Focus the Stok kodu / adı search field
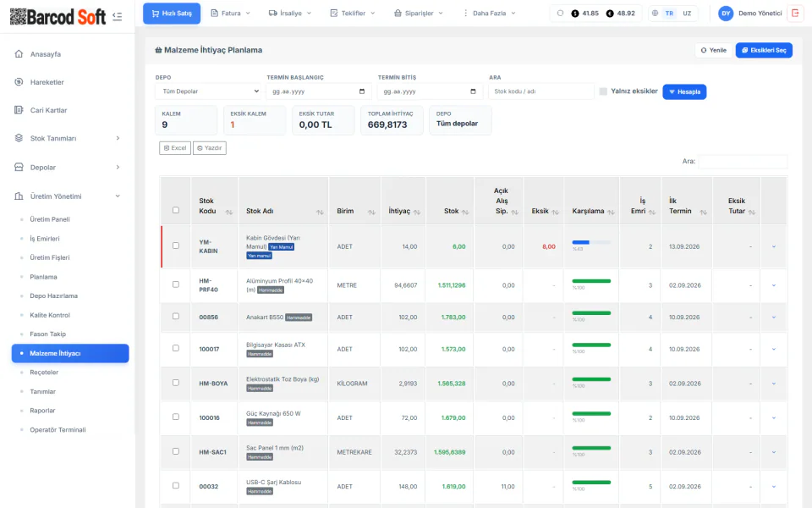812x508 pixels. click(x=541, y=91)
